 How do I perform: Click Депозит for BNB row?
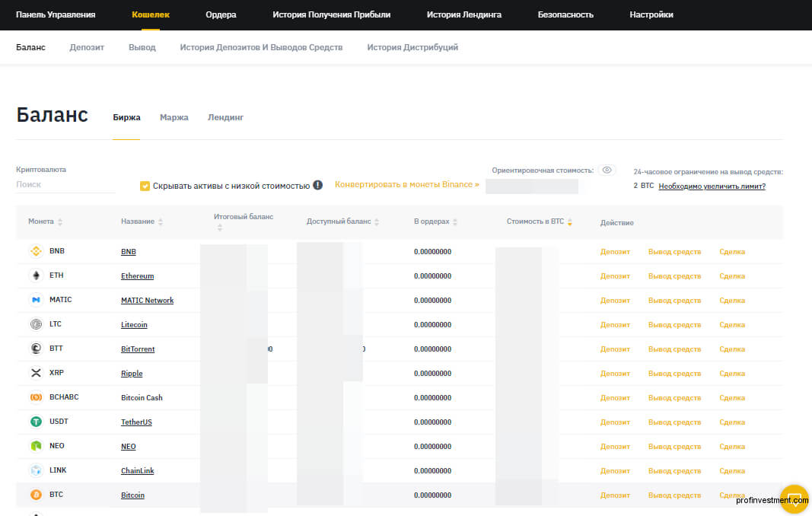pos(615,252)
